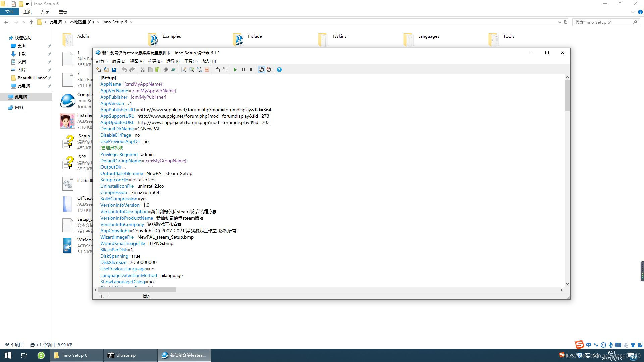Switch to Explorer 主页 ribbon tab
The image size is (644, 362).
28,12
